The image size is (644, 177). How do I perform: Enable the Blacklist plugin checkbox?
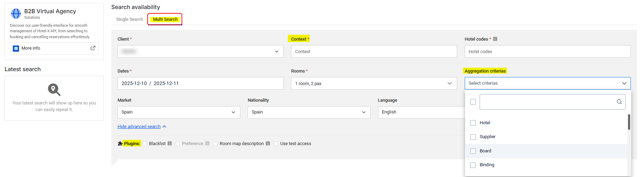tap(145, 144)
